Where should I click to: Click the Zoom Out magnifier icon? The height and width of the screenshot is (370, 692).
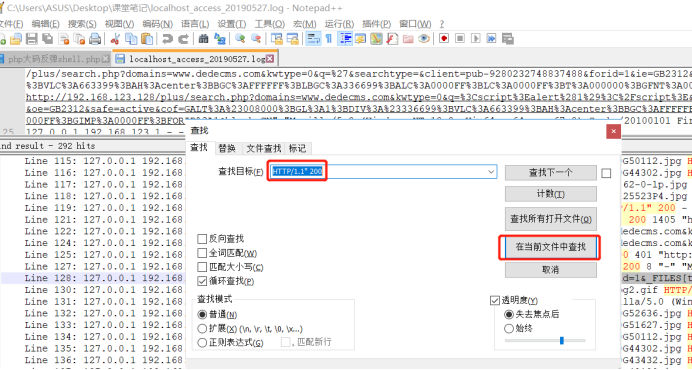(x=256, y=39)
